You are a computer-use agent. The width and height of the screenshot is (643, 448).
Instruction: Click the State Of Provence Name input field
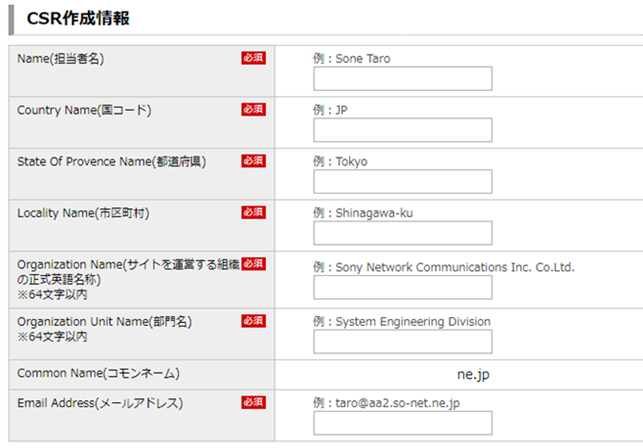[x=402, y=181]
